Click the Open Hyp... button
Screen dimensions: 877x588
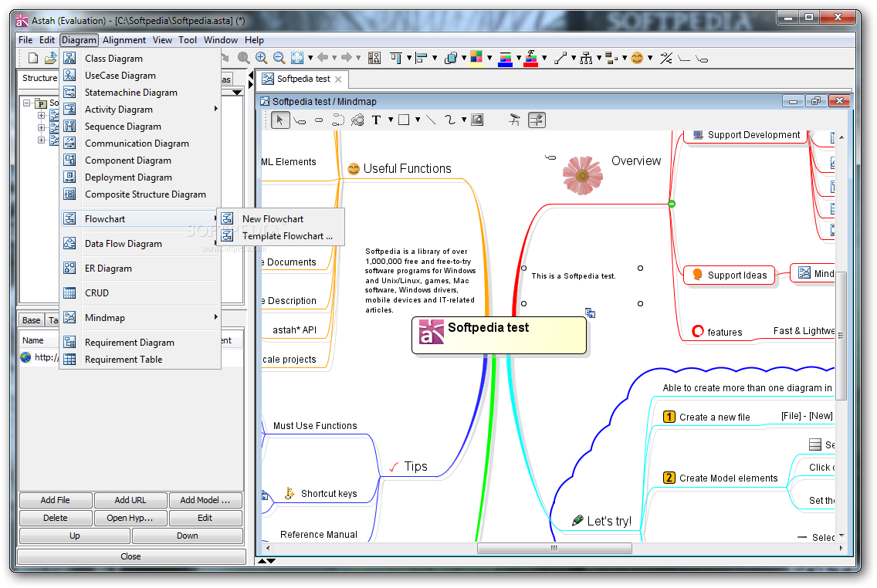(x=130, y=518)
